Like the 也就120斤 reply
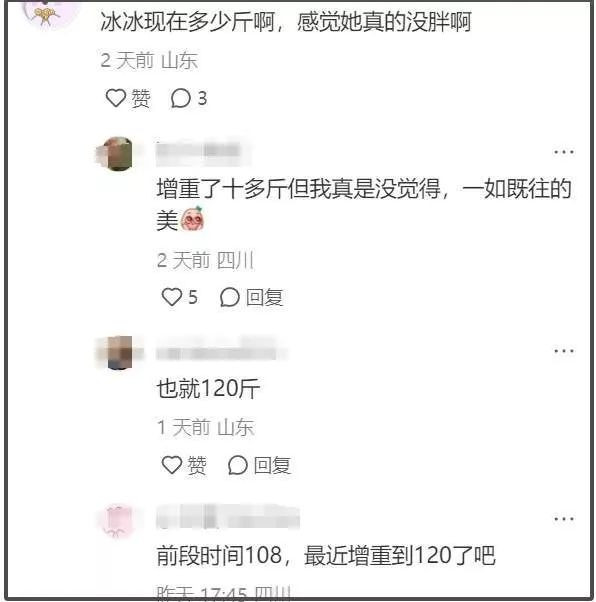The height and width of the screenshot is (602, 596). (172, 465)
